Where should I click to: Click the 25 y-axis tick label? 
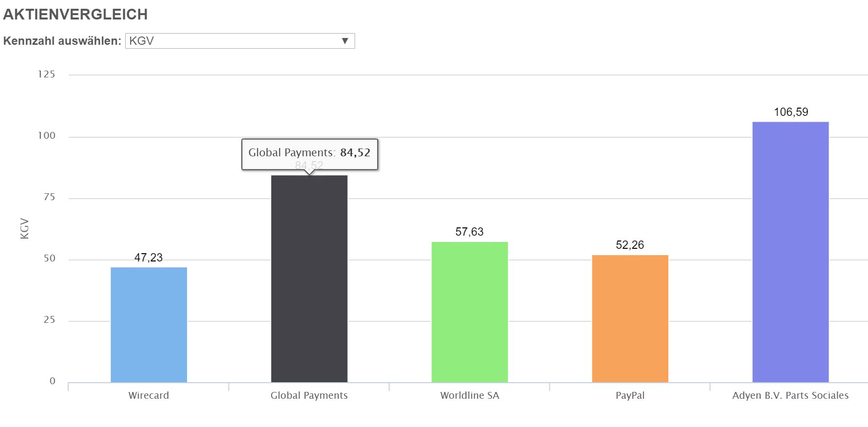[x=49, y=320]
